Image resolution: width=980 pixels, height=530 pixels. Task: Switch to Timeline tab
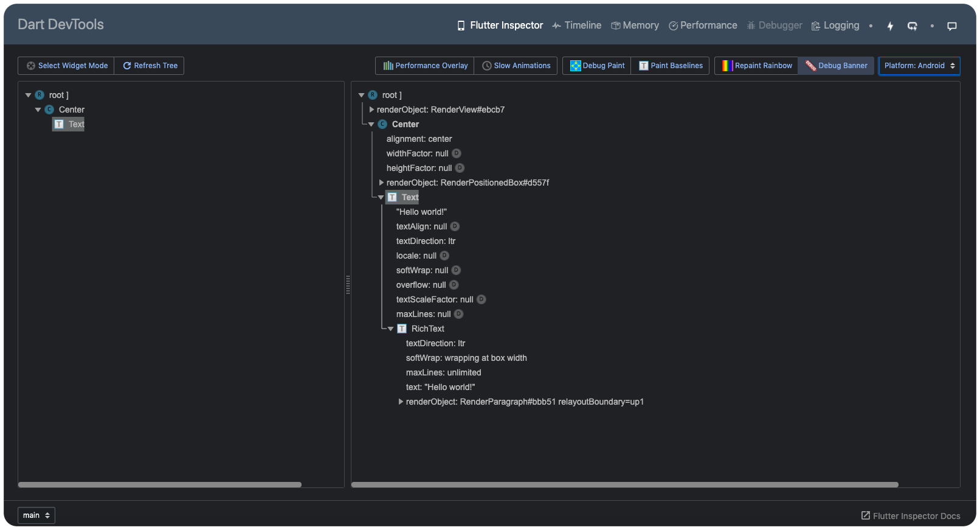[576, 26]
